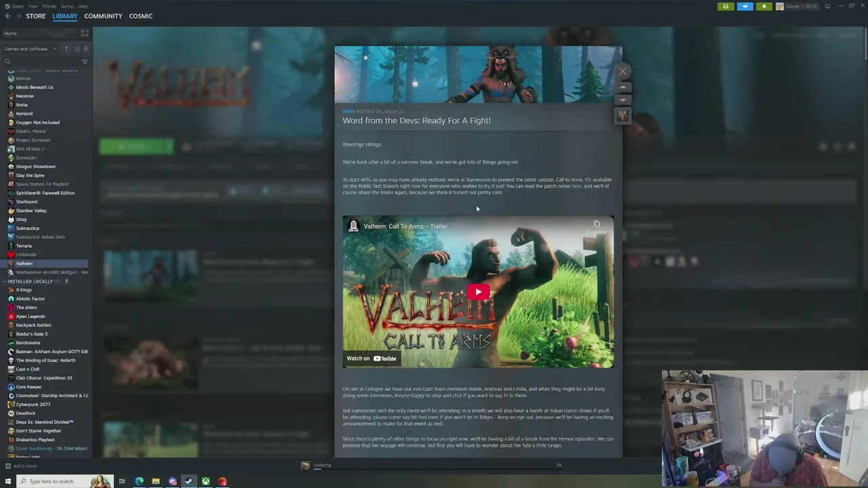Select Valheim in library list
This screenshot has width=868, height=488.
[44, 264]
